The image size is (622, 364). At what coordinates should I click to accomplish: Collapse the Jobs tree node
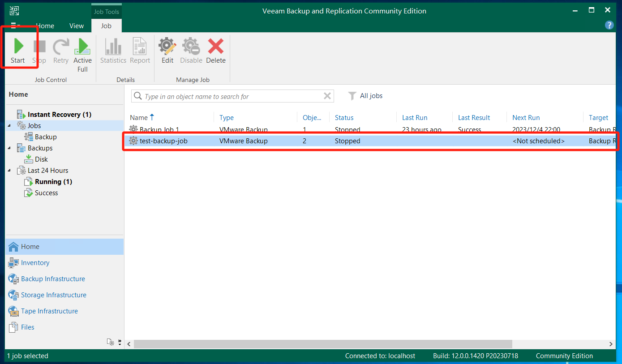(9, 126)
